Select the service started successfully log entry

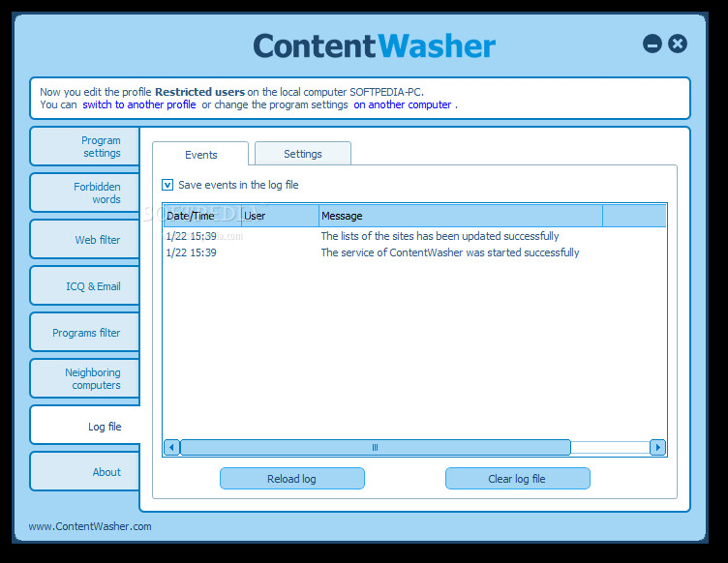(x=414, y=252)
